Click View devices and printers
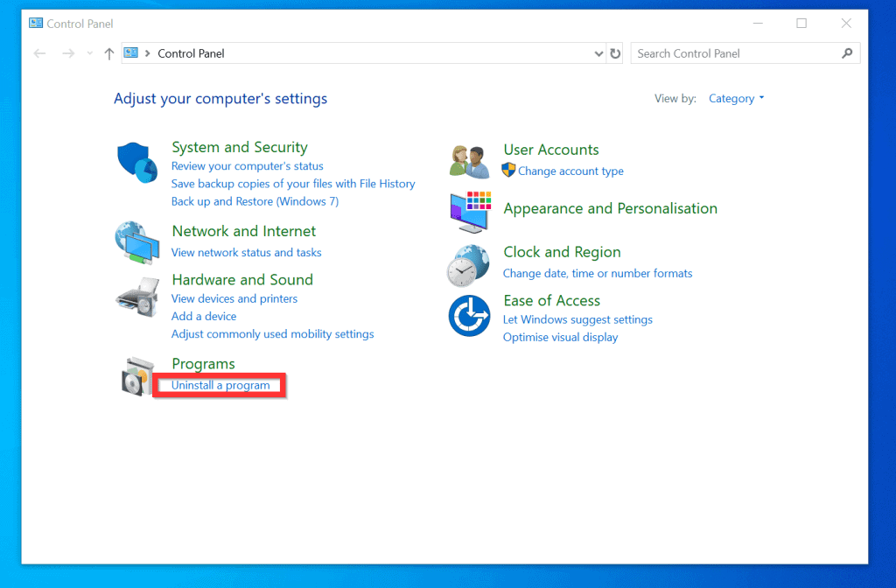Screen dimensions: 896x588 tap(234, 299)
